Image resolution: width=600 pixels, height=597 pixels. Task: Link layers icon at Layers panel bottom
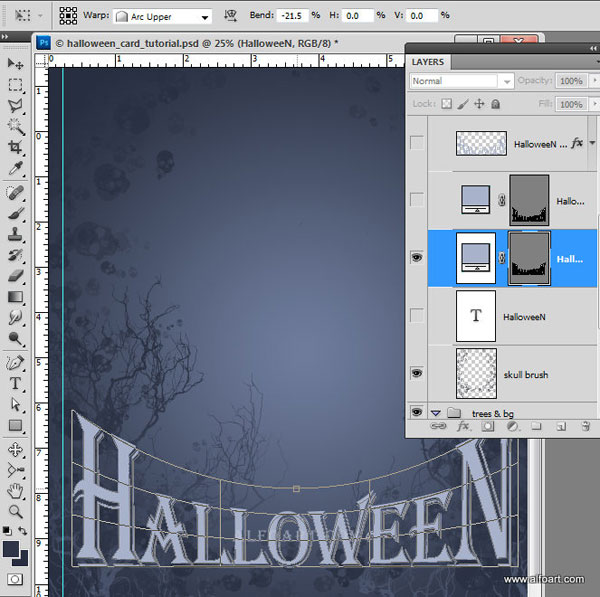pos(438,426)
